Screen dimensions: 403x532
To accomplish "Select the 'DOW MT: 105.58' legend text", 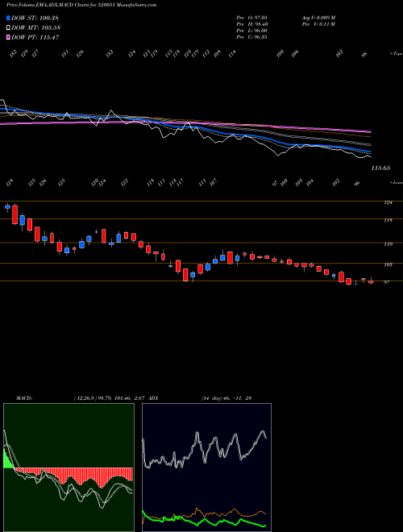I will tap(36, 27).
